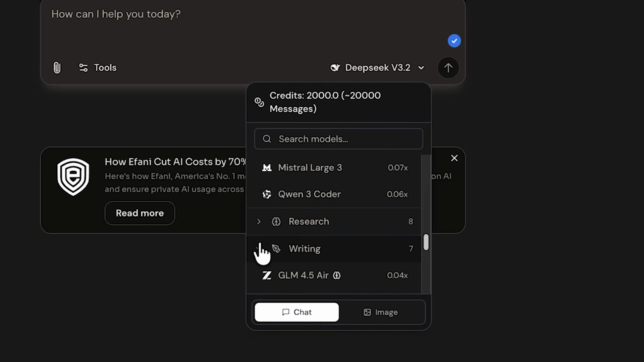
Task: Click the credits coin icon
Action: click(259, 102)
